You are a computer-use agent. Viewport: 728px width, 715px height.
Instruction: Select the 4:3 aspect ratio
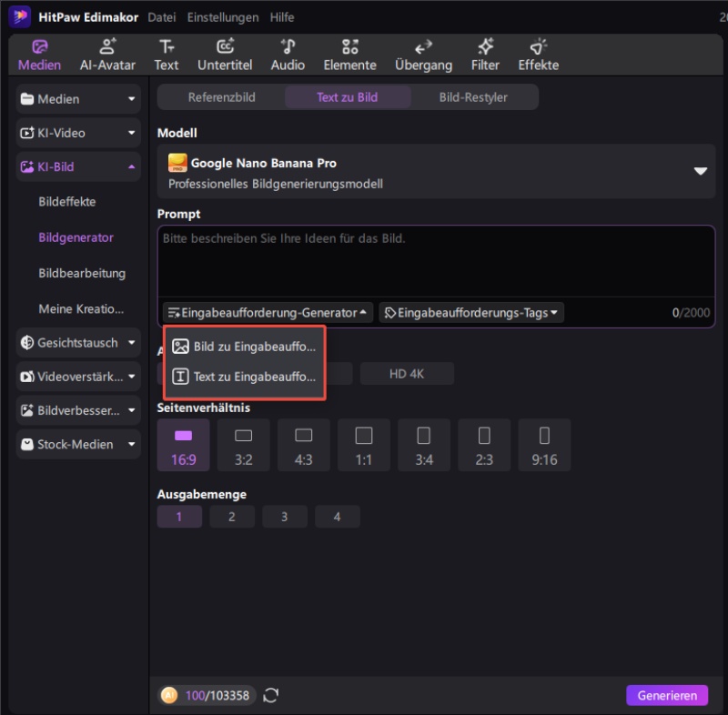pyautogui.click(x=304, y=445)
